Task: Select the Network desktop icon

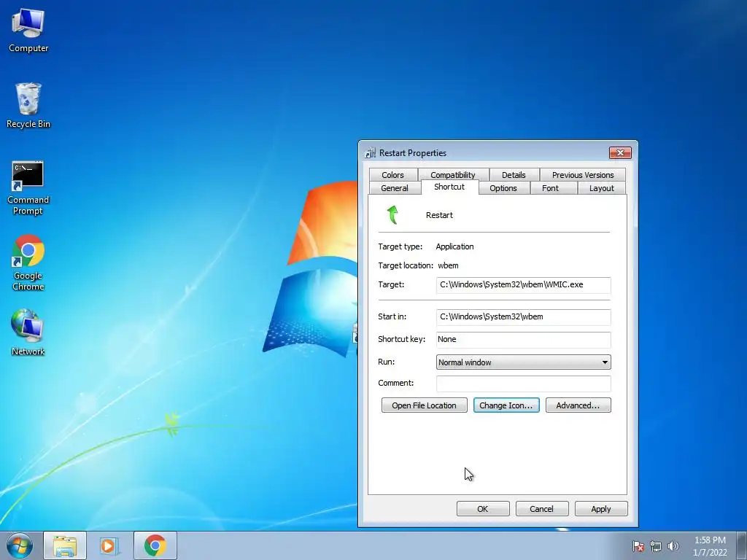Action: pos(28,332)
